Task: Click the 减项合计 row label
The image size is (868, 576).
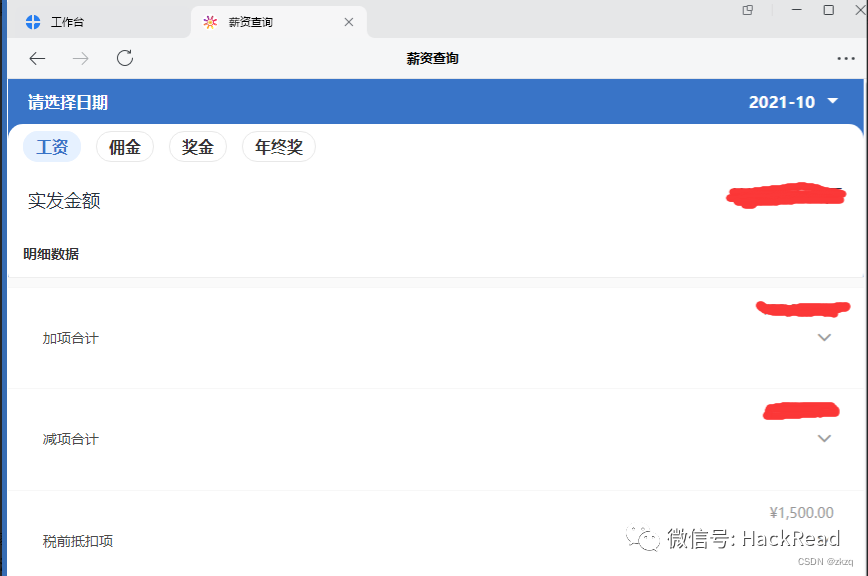Action: click(x=70, y=439)
